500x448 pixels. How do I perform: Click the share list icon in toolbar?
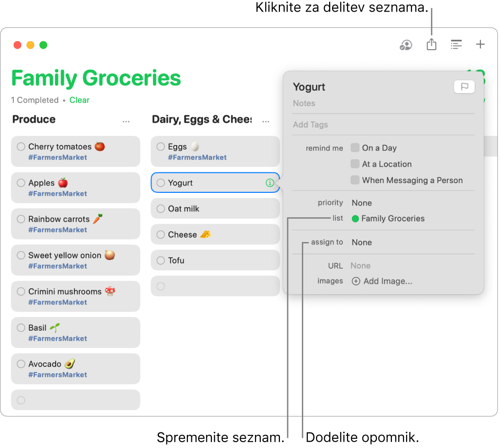(431, 45)
